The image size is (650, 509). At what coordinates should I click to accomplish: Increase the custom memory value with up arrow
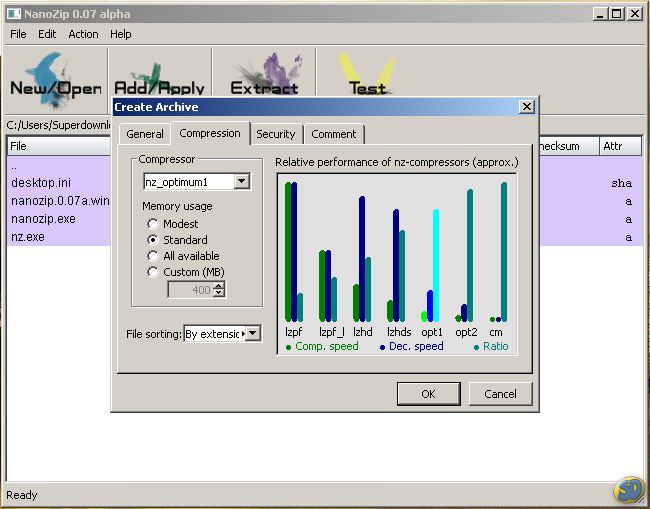(x=219, y=286)
